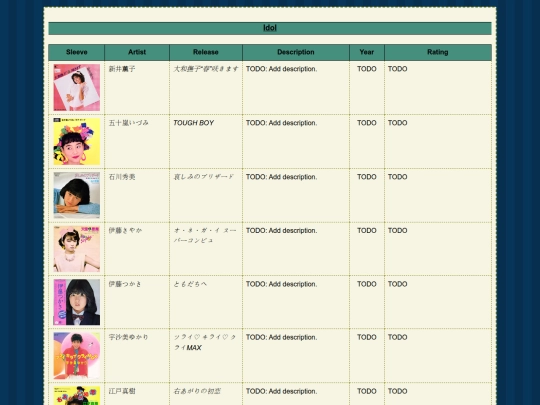
Task: Open the 江戸真樹 partially visible sleeve
Action: (x=77, y=395)
